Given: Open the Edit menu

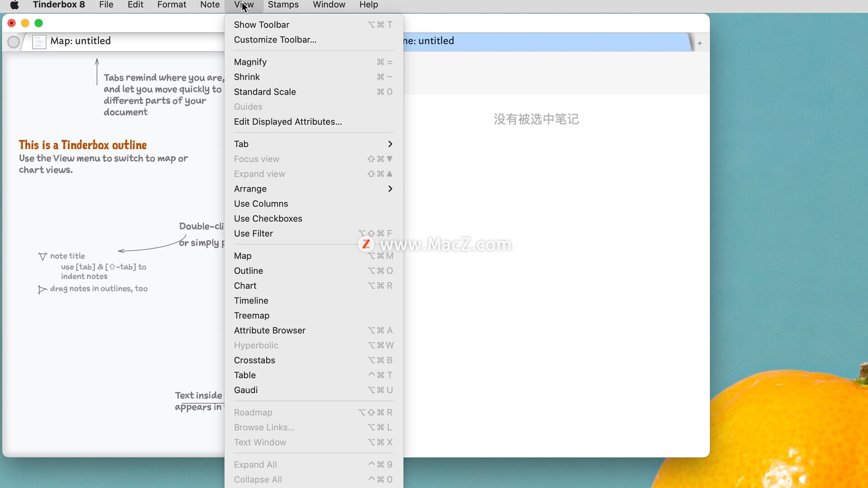Looking at the screenshot, I should [x=135, y=5].
